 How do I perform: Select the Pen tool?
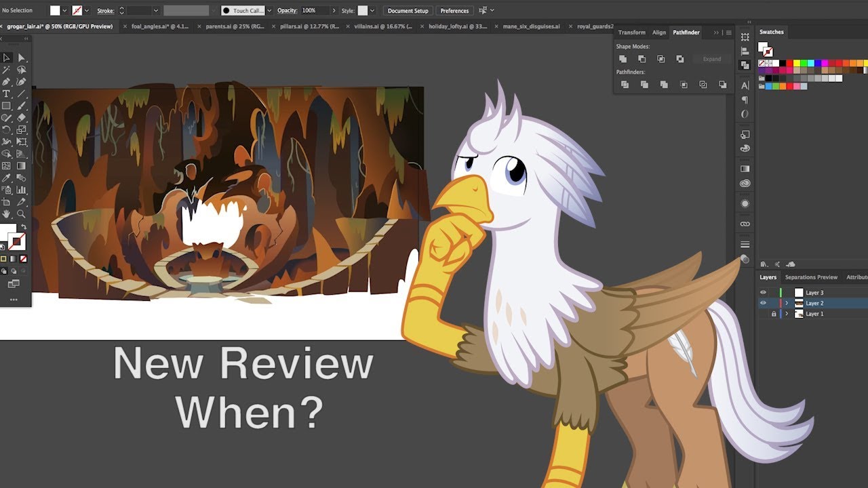pos(6,81)
